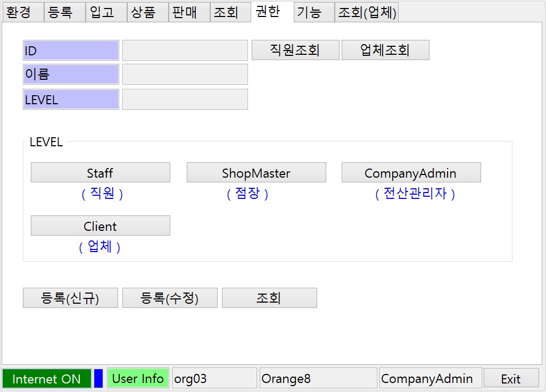Click the Orange8 status field
The image size is (546, 392).
tap(318, 378)
